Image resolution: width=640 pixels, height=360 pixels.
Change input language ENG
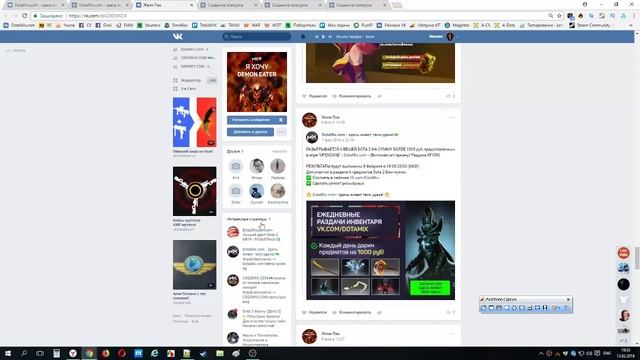click(607, 353)
